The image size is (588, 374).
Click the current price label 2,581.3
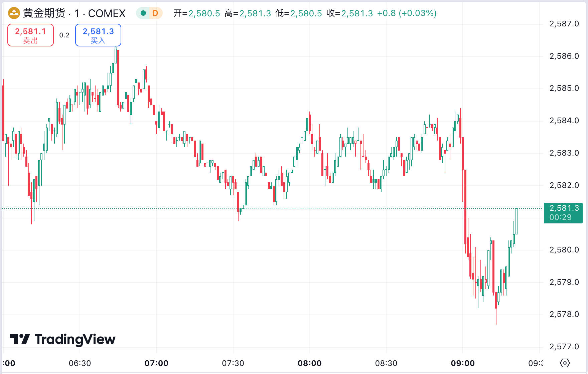point(564,208)
